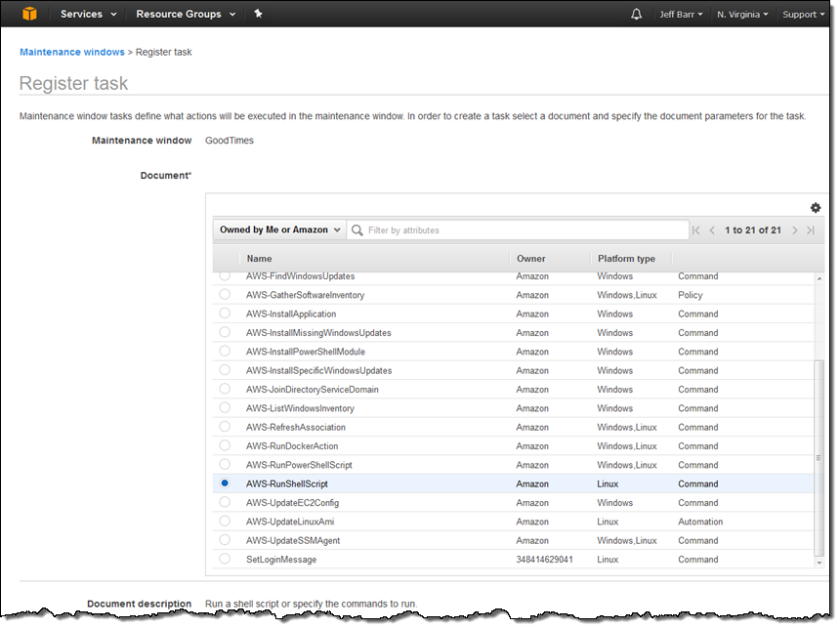This screenshot has width=840, height=629.
Task: Open the Services menu
Action: [x=88, y=14]
